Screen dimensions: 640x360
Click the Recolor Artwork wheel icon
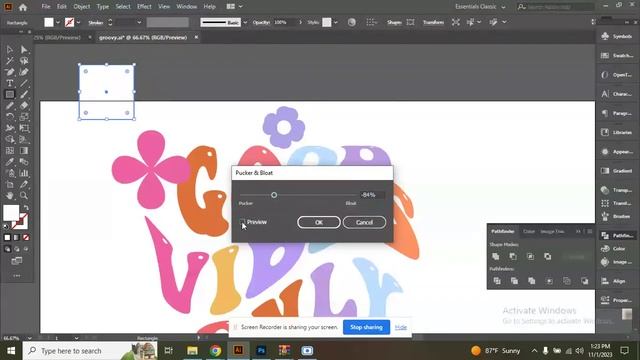click(351, 22)
